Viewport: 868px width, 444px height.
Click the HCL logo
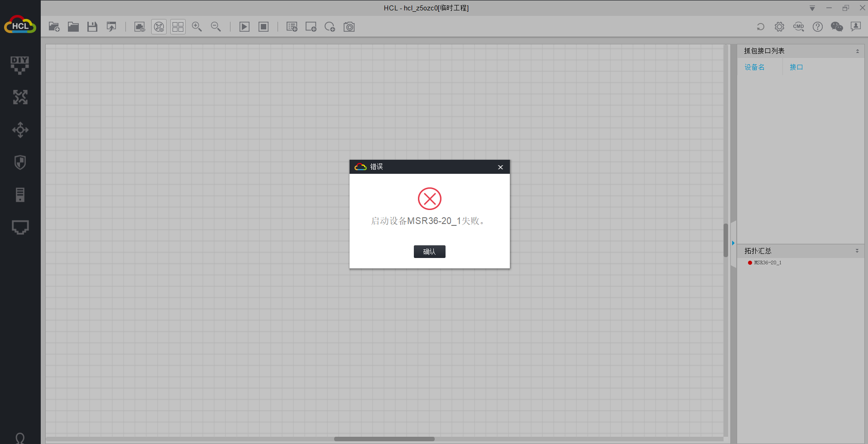coord(20,25)
